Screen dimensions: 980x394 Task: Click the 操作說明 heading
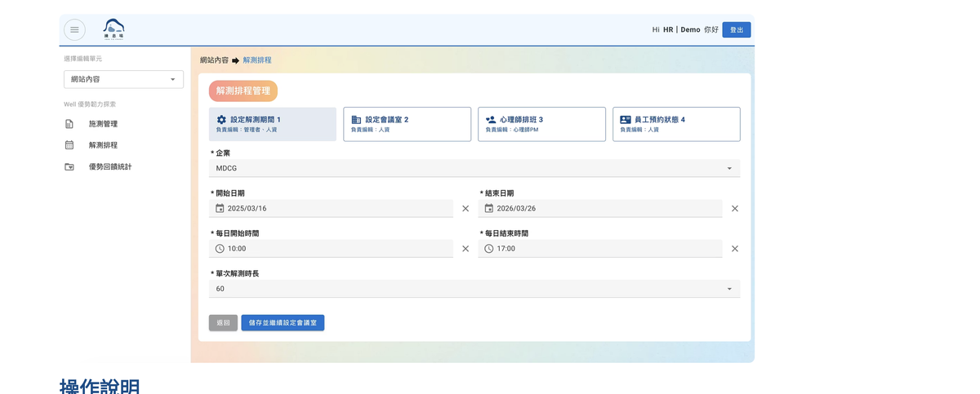pos(100,387)
